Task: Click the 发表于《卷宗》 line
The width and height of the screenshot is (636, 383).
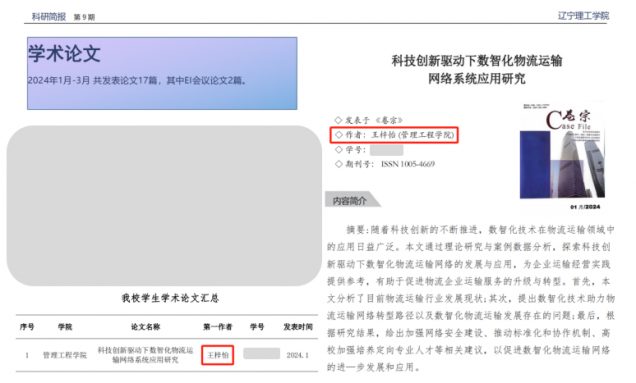Action: click(x=368, y=120)
